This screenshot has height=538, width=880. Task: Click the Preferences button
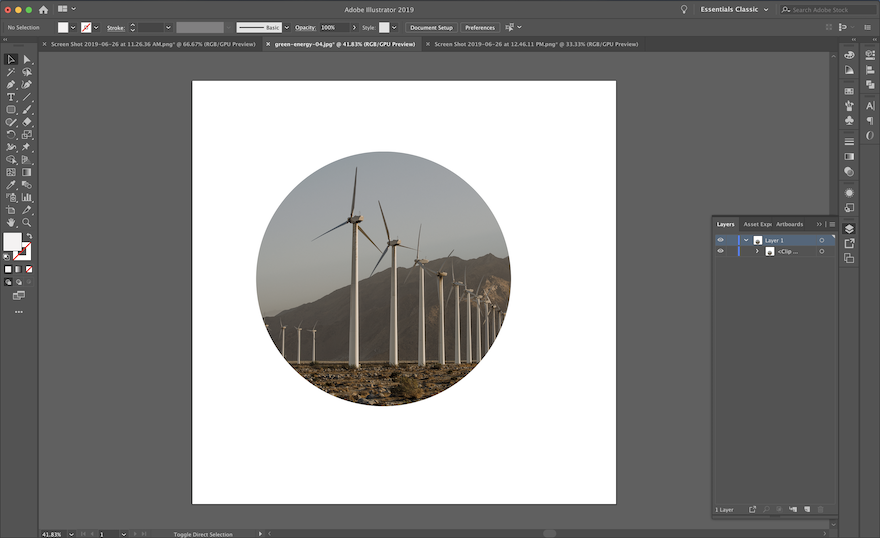click(x=480, y=27)
